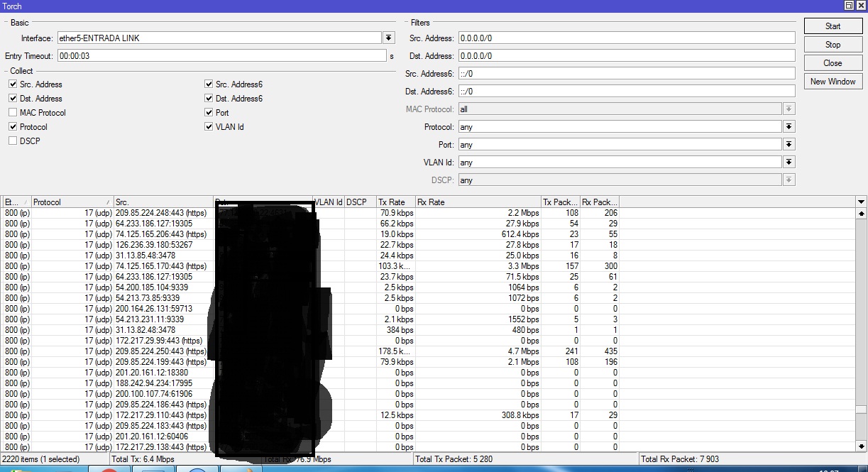Click the 79.9 kbps Tx Rate cell

(x=396, y=362)
